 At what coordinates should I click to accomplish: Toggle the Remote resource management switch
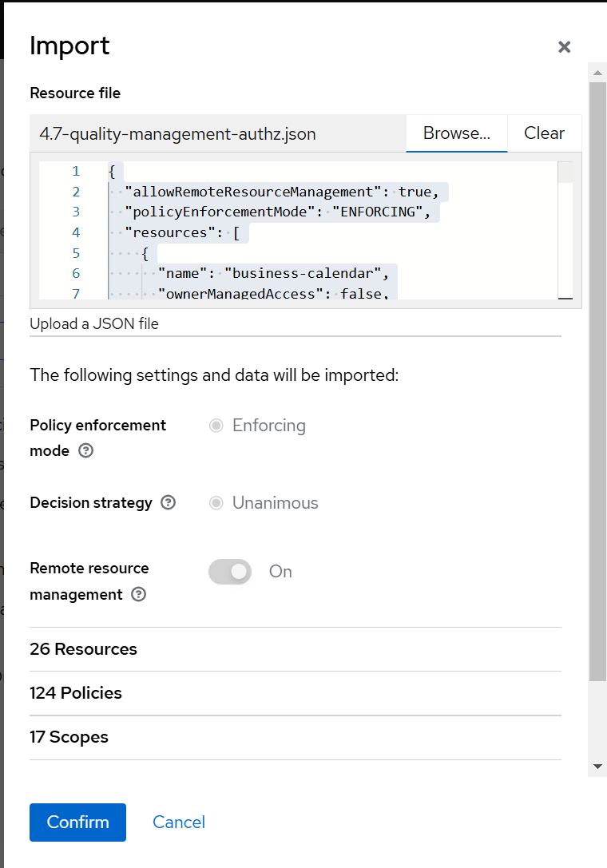tap(230, 572)
